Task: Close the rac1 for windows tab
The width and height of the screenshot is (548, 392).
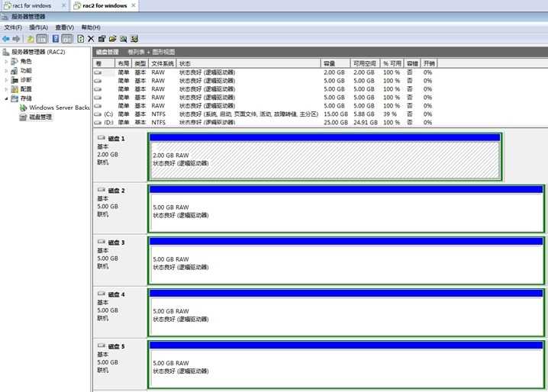Action: (x=63, y=5)
